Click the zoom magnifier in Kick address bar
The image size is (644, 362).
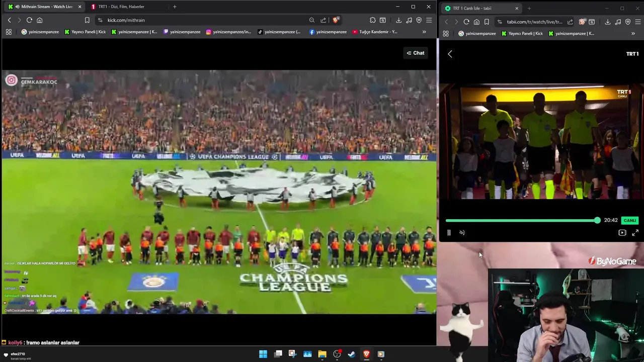pos(312,20)
